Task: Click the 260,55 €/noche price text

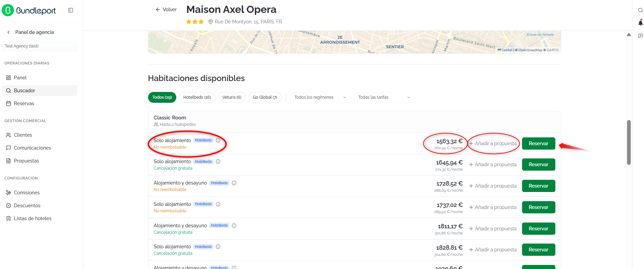Action: pyautogui.click(x=448, y=148)
